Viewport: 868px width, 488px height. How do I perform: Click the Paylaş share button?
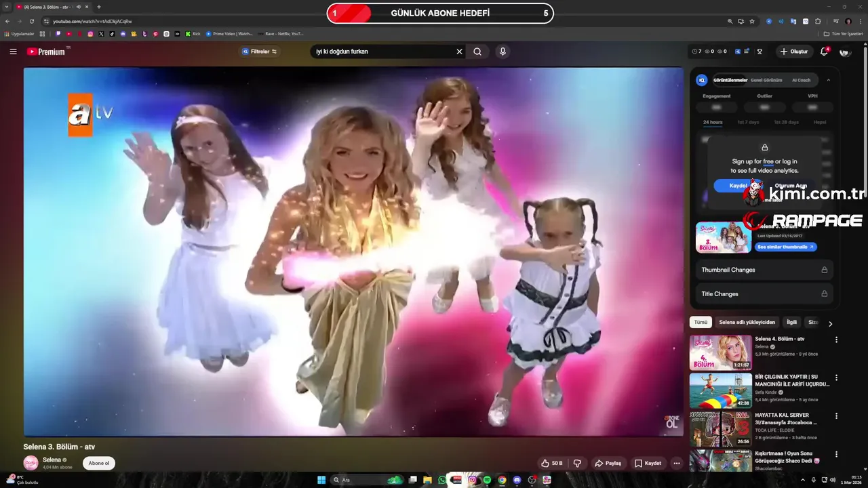click(x=608, y=464)
